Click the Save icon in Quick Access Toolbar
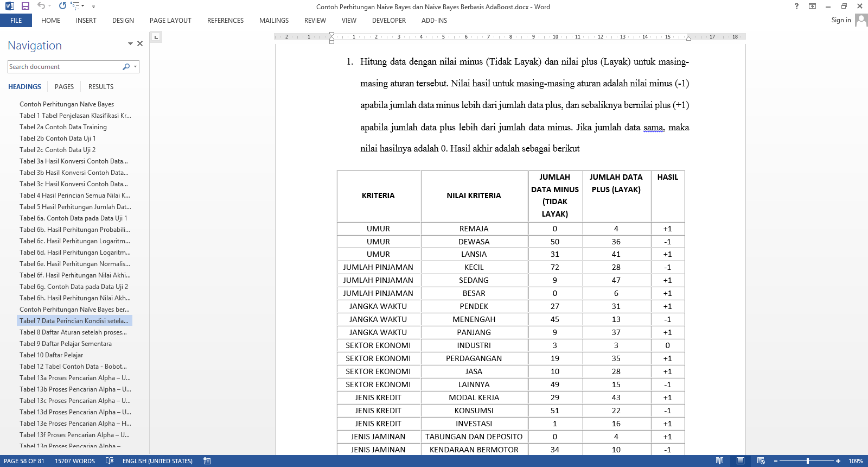The image size is (868, 467). click(25, 6)
